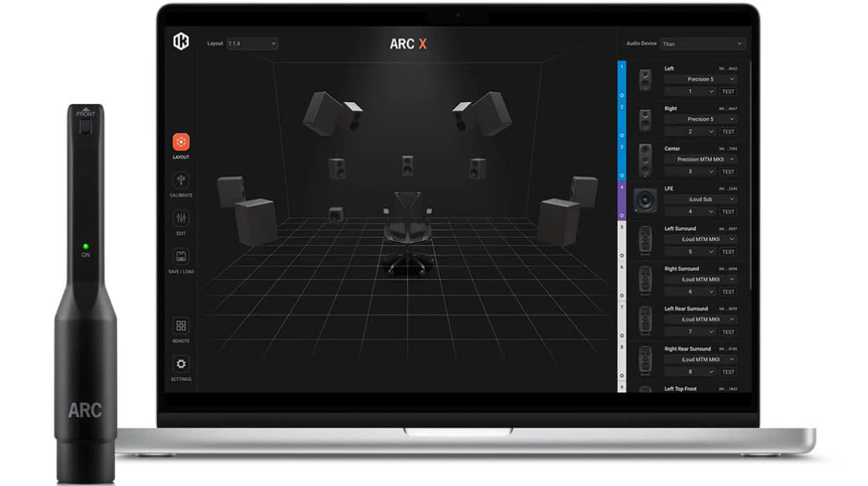Toggle the circle marker on channel 8 strip
The width and height of the screenshot is (868, 486).
pos(621,376)
